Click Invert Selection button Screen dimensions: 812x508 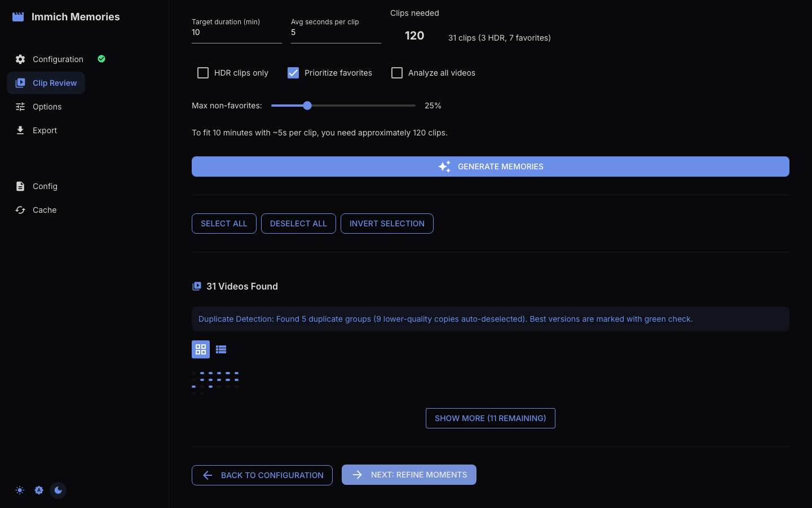point(387,224)
